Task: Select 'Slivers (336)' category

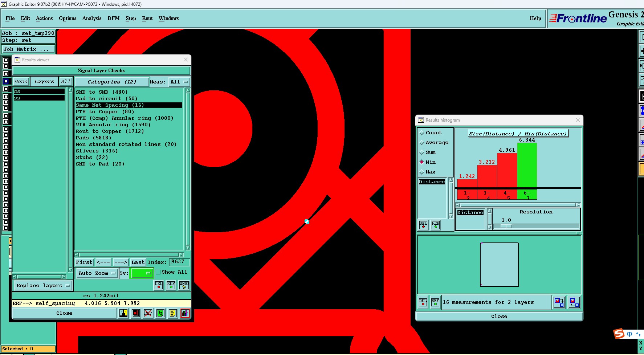Action: [x=97, y=151]
